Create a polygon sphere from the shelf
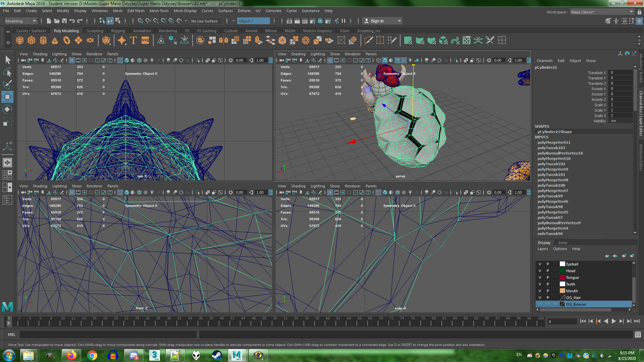The width and height of the screenshot is (644, 362). pyautogui.click(x=20, y=41)
